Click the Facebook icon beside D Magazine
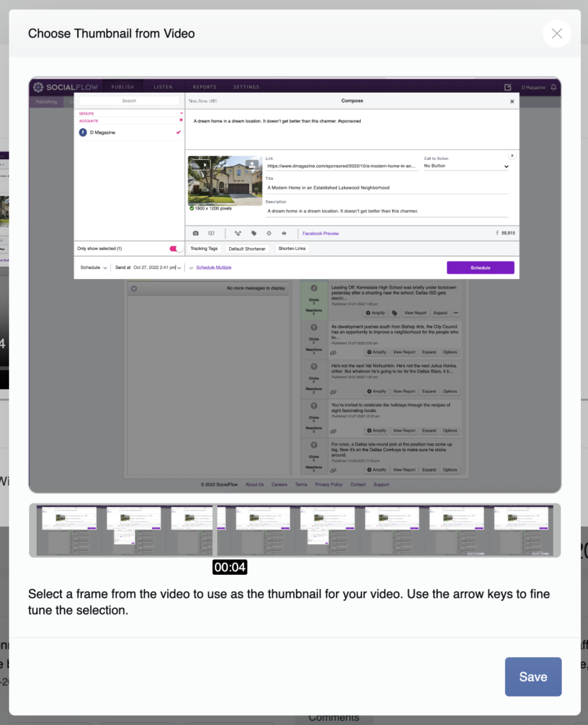Image resolution: width=588 pixels, height=725 pixels. 83,132
